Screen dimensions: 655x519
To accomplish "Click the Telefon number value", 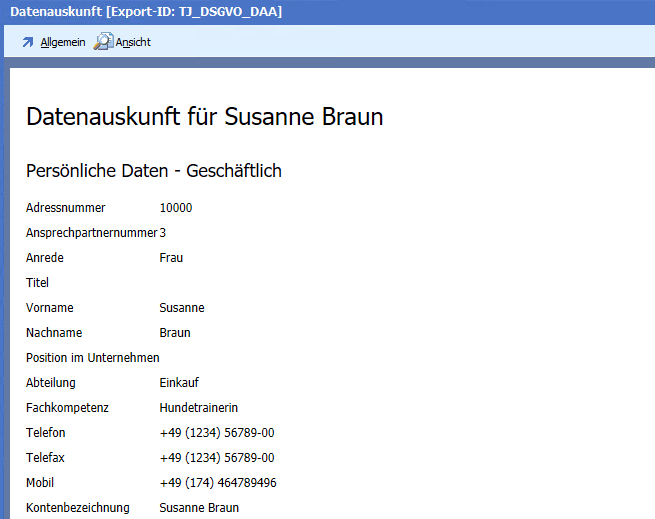I will [x=216, y=433].
